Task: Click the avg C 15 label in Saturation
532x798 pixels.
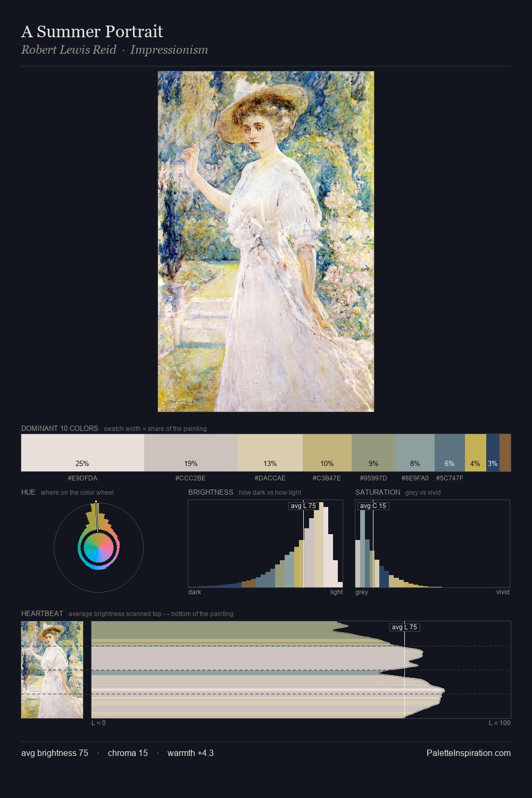Action: tap(373, 506)
